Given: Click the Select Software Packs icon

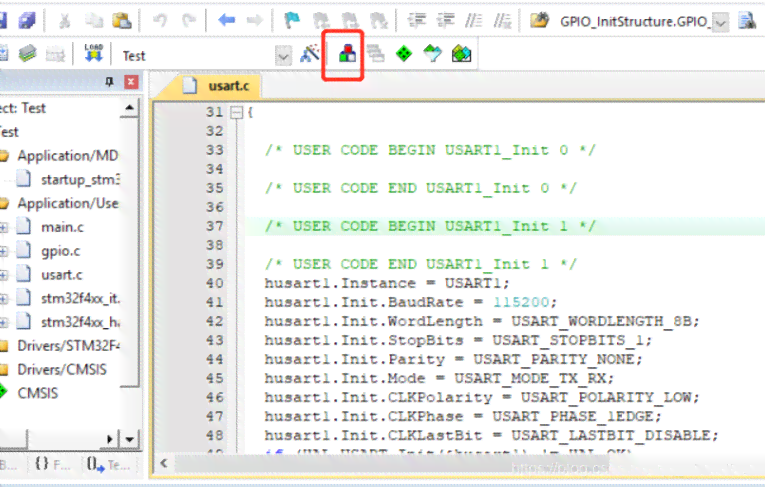Looking at the screenshot, I should [x=433, y=54].
